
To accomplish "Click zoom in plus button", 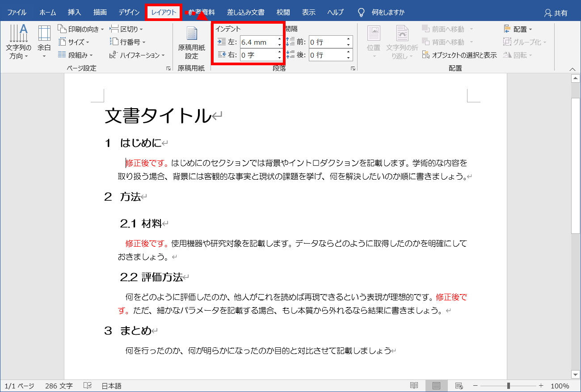I will pos(541,386).
